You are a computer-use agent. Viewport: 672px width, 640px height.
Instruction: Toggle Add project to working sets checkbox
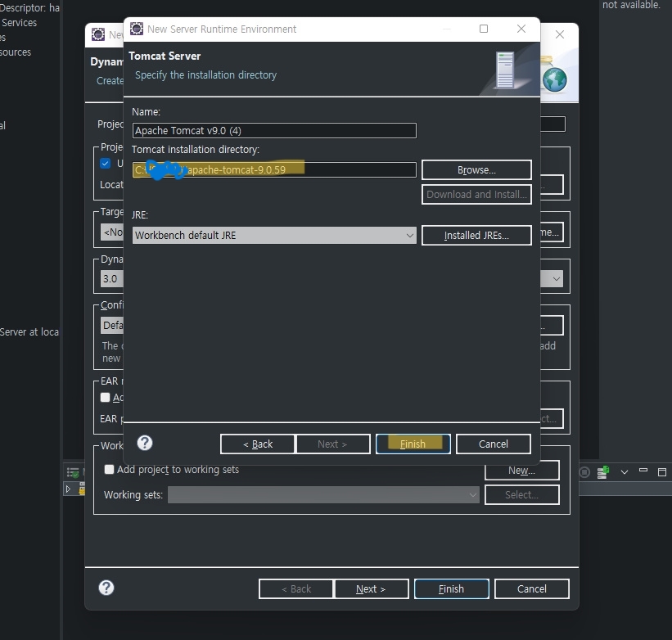(110, 470)
